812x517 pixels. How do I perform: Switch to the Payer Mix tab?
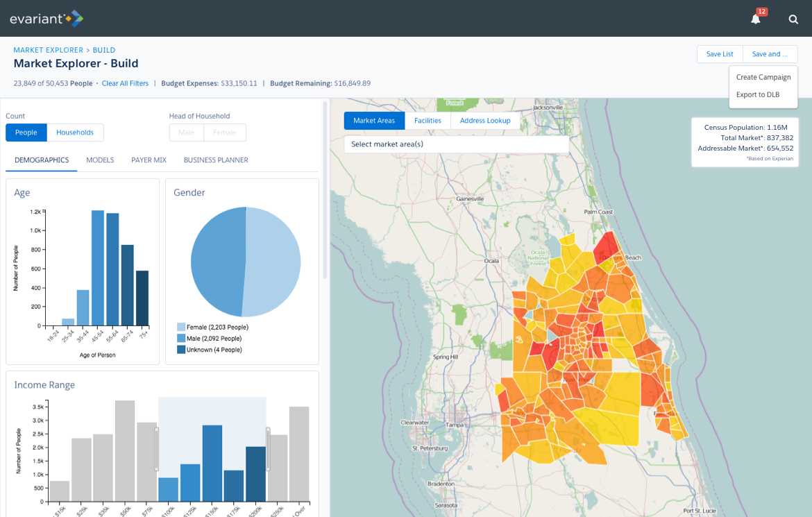pyautogui.click(x=149, y=160)
